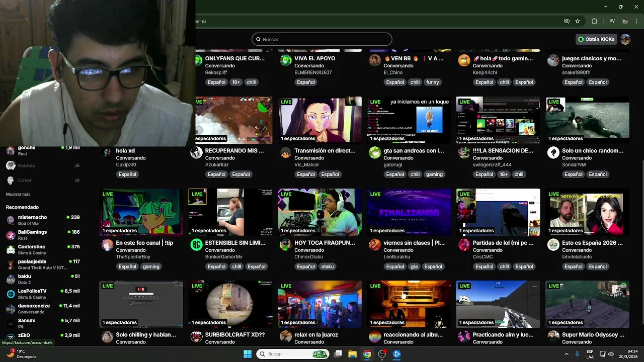This screenshot has width=644, height=362.
Task: Open the Kick user avatar menu
Action: (x=625, y=39)
